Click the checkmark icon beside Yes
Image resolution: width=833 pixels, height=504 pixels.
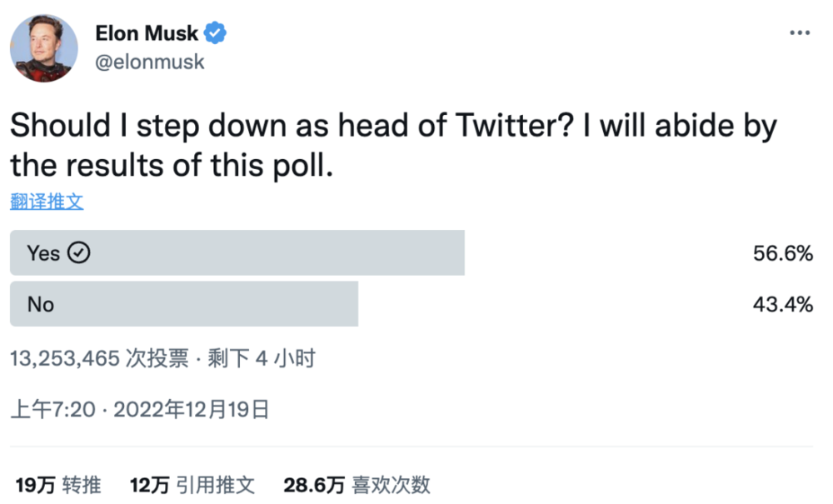(78, 252)
